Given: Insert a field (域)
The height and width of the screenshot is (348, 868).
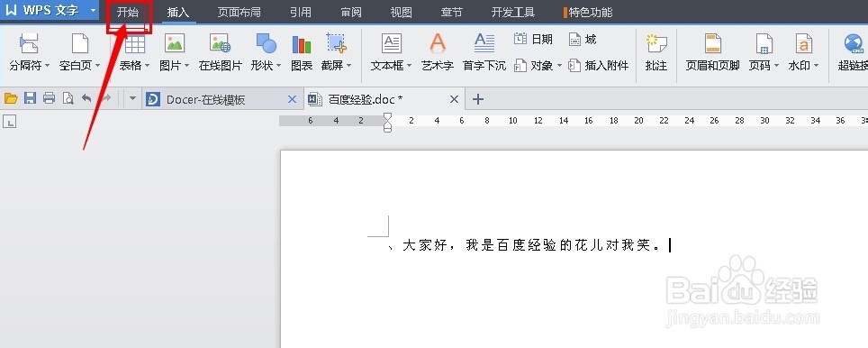Looking at the screenshot, I should pos(583,39).
